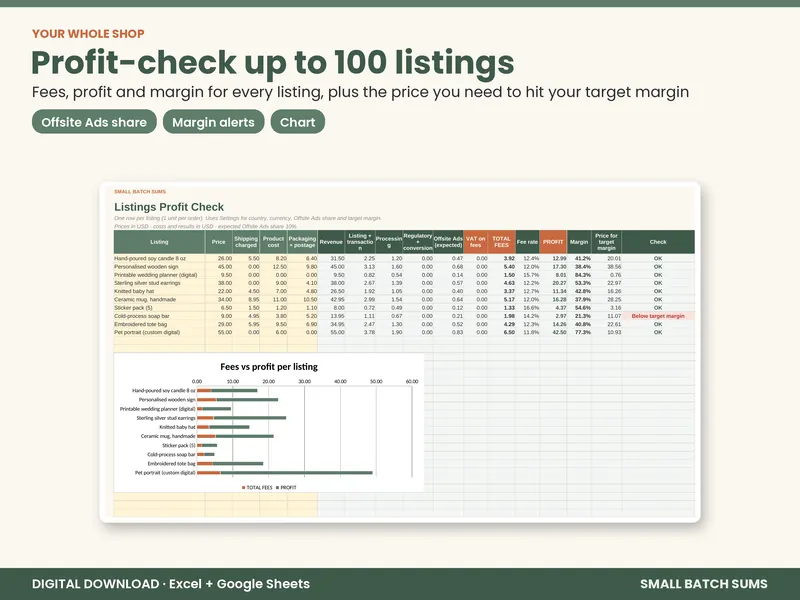Select the orange 'PROFIT' table header
The height and width of the screenshot is (600, 800).
pyautogui.click(x=553, y=242)
